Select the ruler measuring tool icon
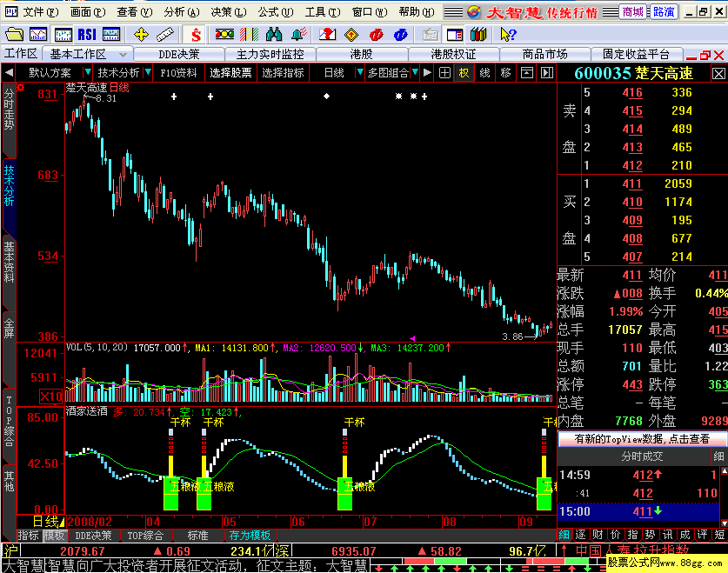The height and width of the screenshot is (573, 728). click(164, 34)
